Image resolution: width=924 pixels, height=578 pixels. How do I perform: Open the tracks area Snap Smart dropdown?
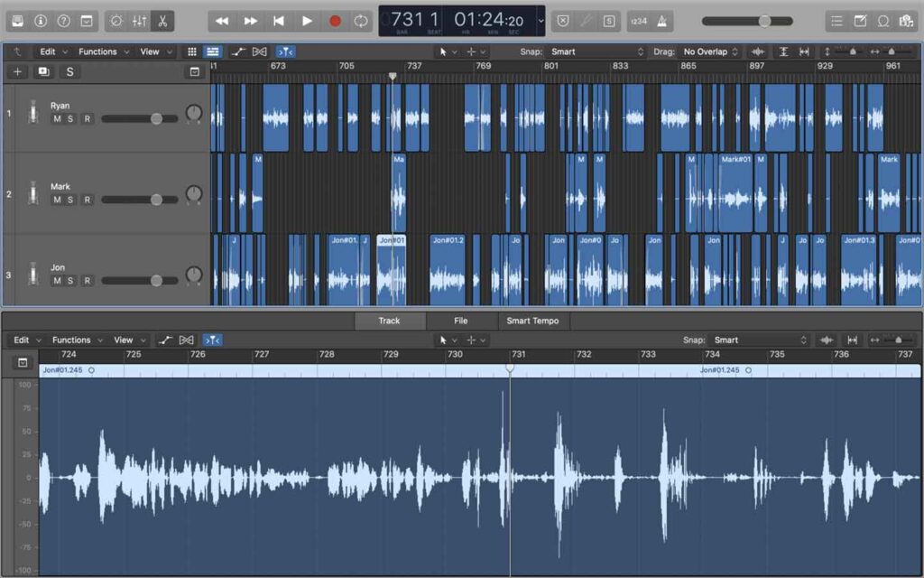pos(597,51)
